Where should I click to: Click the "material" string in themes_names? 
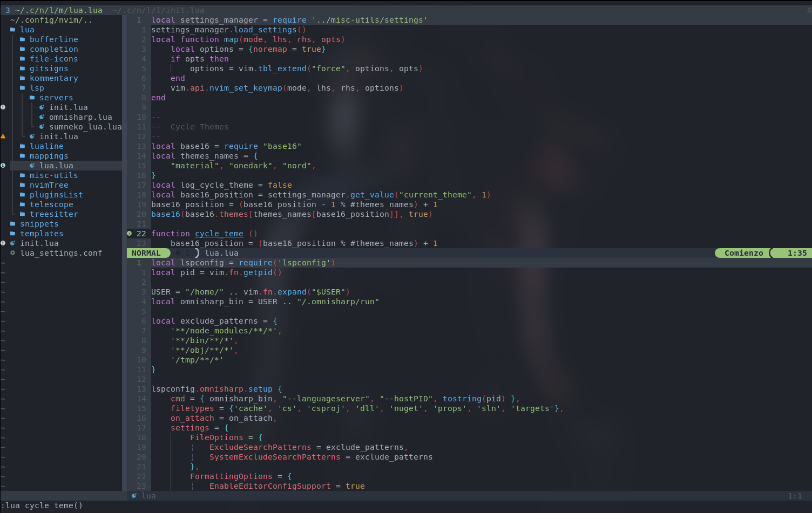[195, 166]
